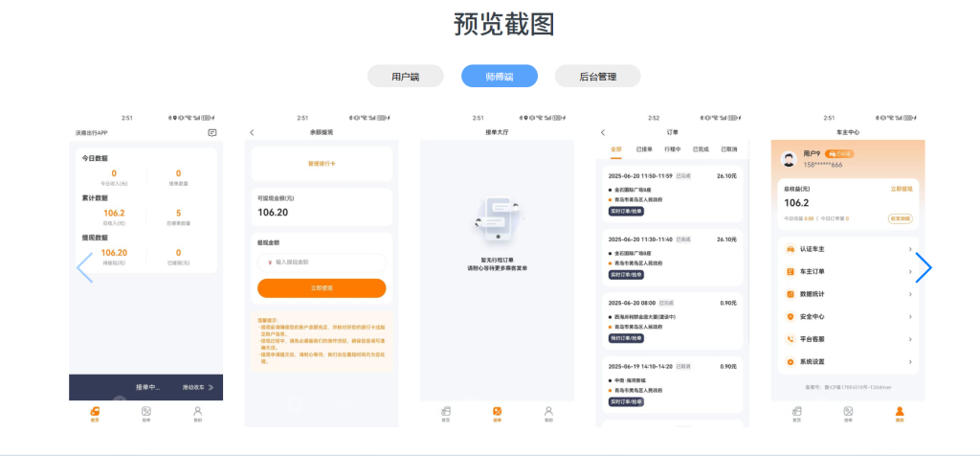Click the left carousel arrow

coord(84,267)
